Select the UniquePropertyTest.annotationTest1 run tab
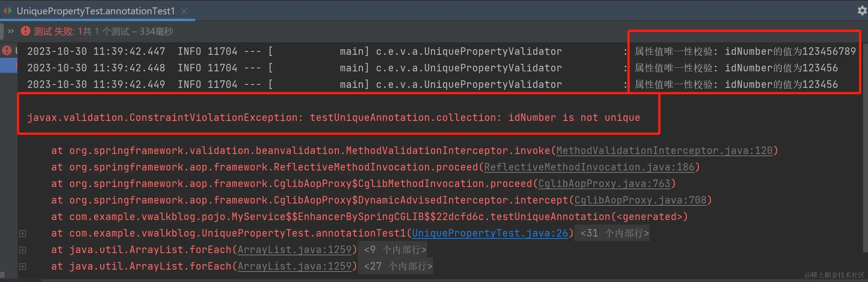Viewport: 868px width, 282px height. click(x=95, y=11)
